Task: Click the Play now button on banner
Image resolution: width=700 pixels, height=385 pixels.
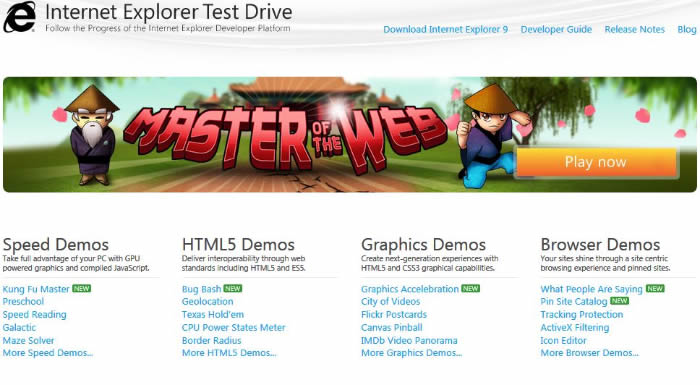Action: pyautogui.click(x=596, y=162)
